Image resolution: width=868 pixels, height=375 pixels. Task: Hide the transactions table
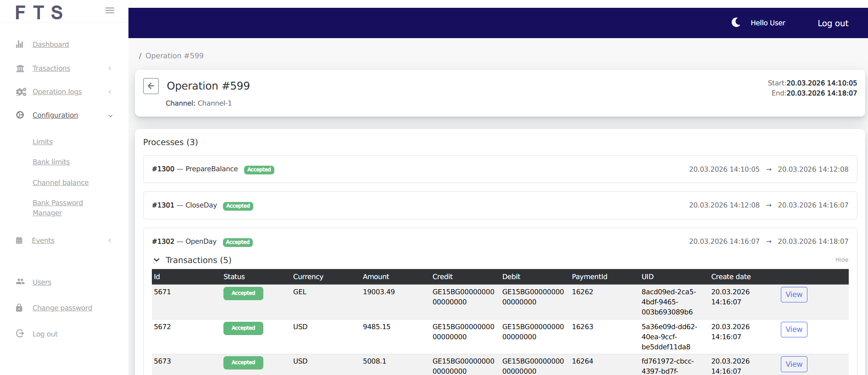[x=841, y=260]
